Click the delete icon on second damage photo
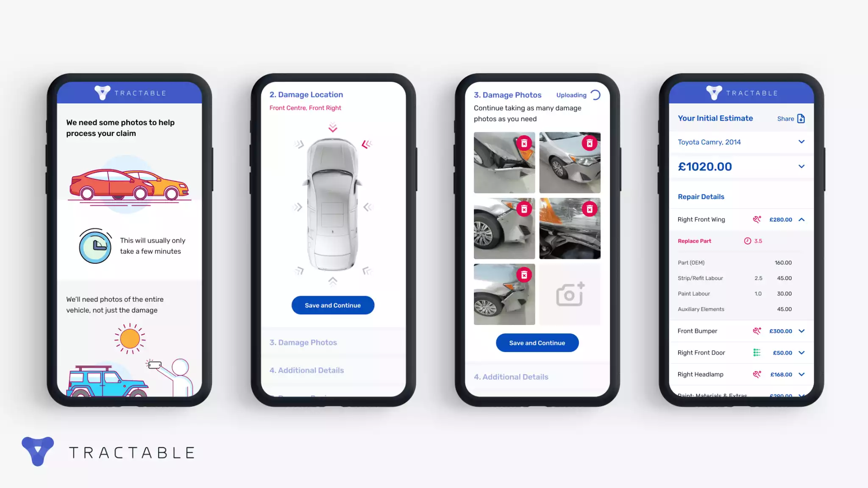 (x=590, y=143)
